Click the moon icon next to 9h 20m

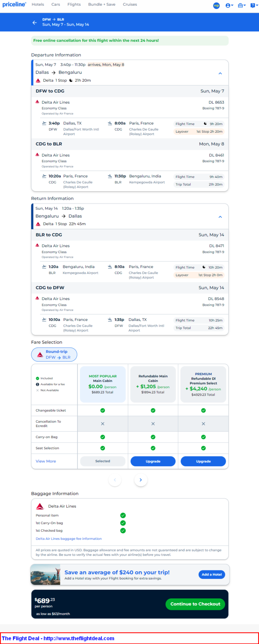pos(205,124)
